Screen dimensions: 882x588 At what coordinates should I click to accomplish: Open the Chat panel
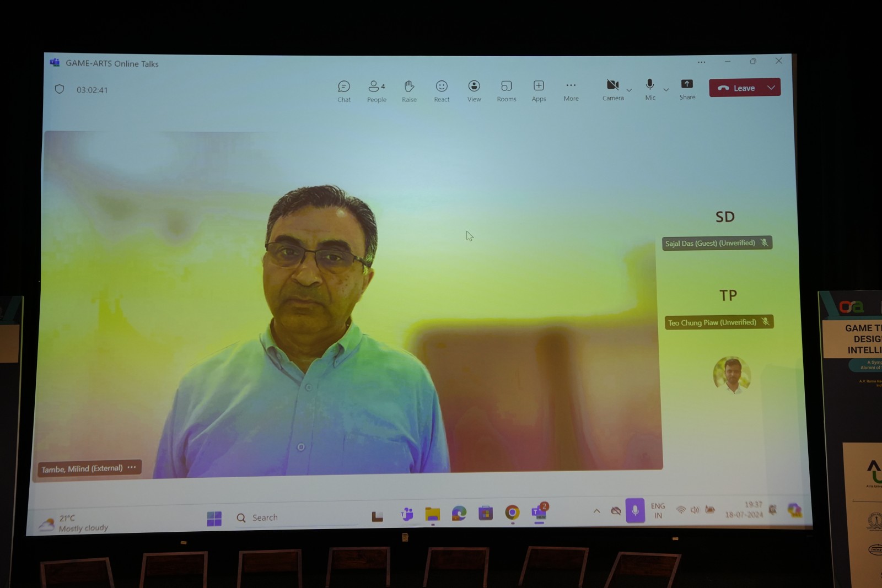344,91
